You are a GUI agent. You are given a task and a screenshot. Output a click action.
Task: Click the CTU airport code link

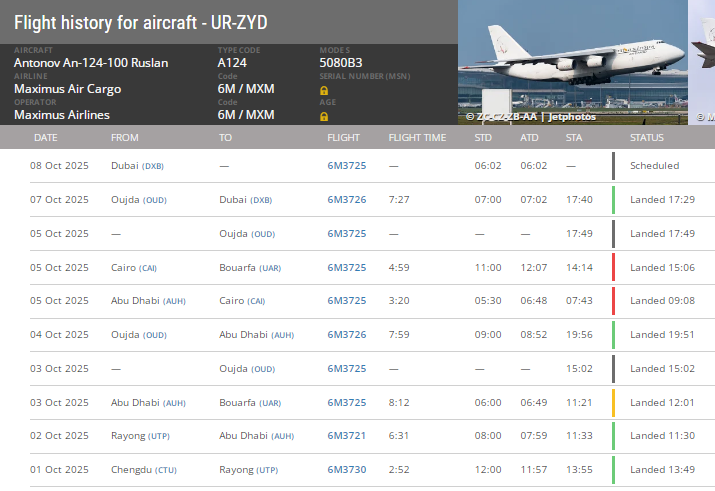pos(166,470)
